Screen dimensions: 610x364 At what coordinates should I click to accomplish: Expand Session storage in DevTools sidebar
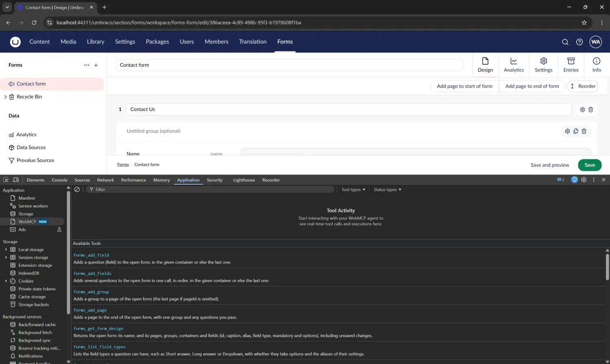click(6, 257)
